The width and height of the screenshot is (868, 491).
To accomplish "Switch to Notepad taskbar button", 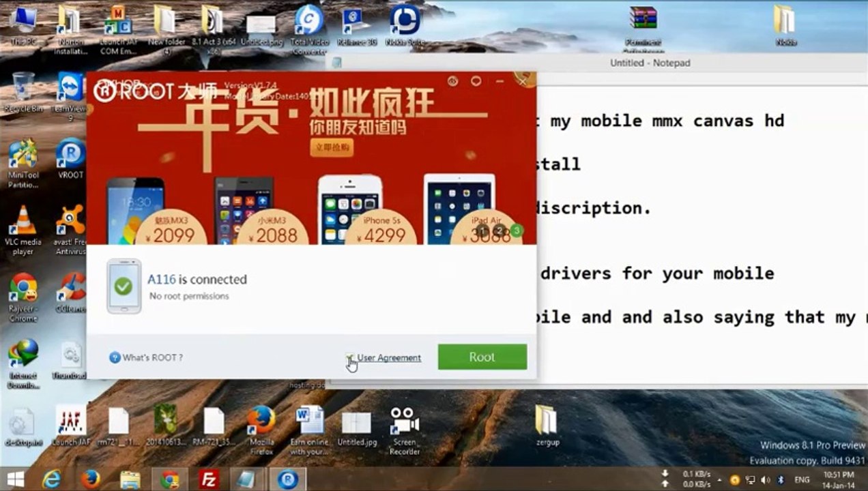I will (x=248, y=479).
